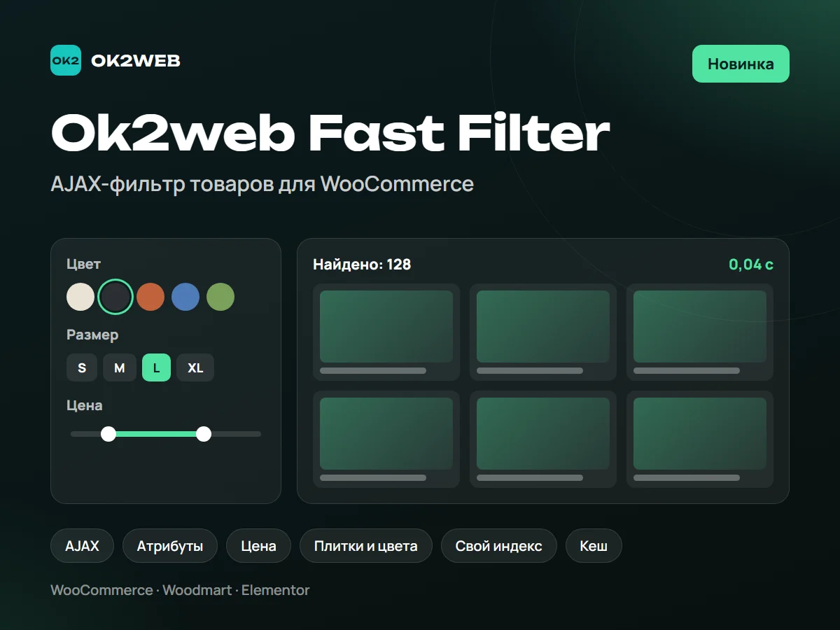The height and width of the screenshot is (630, 840).
Task: Click the AJAX tag
Action: point(83,546)
